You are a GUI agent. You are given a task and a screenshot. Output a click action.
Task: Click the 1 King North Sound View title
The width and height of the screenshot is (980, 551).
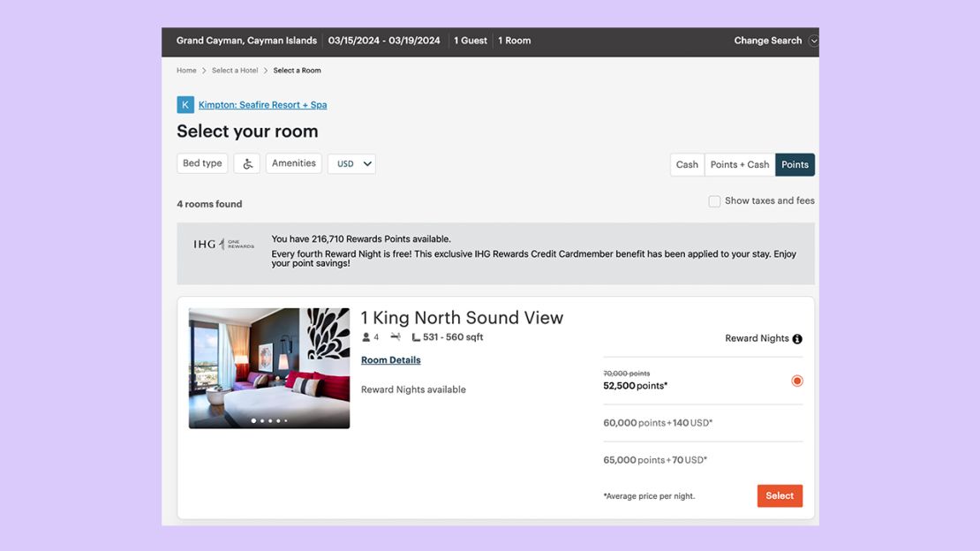pos(462,318)
